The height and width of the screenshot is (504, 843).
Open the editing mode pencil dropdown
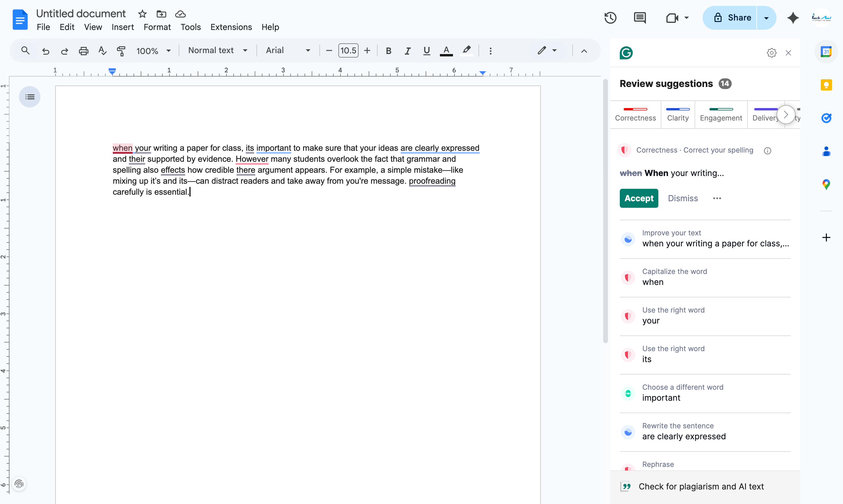[547, 50]
